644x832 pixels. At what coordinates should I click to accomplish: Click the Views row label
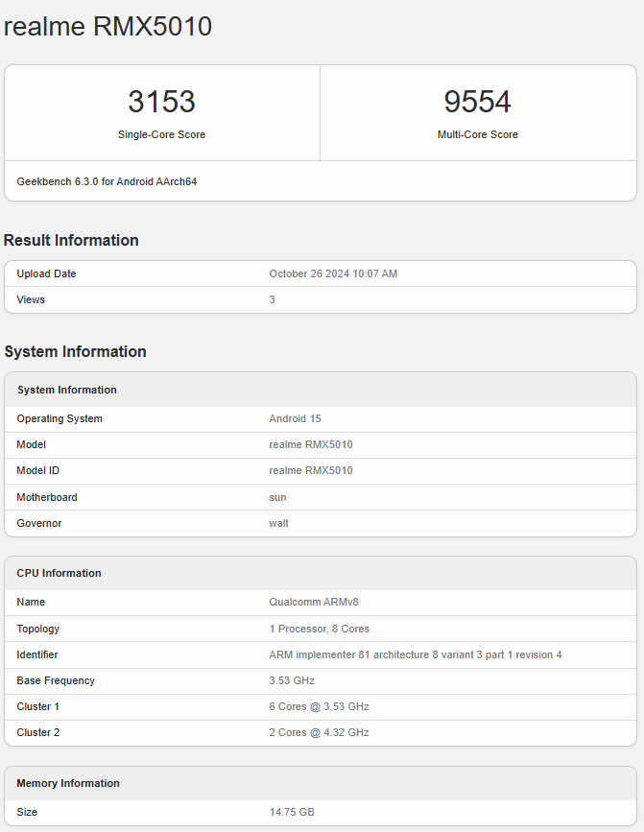[31, 299]
